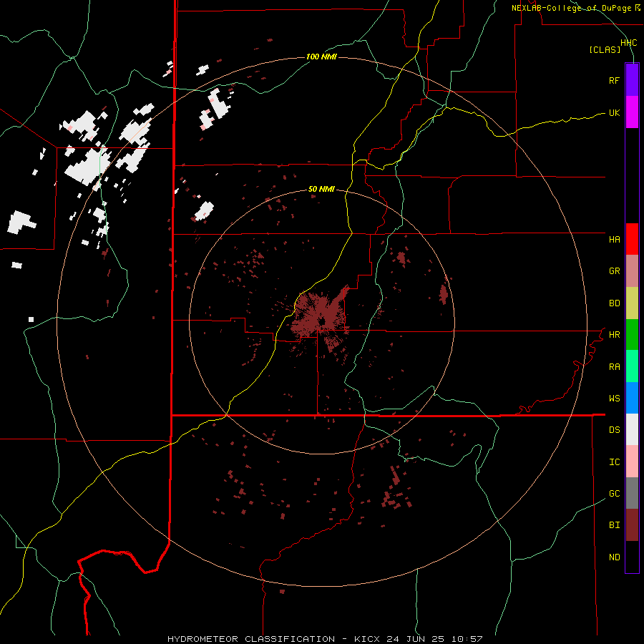Click the 'HHC' product label

[628, 43]
